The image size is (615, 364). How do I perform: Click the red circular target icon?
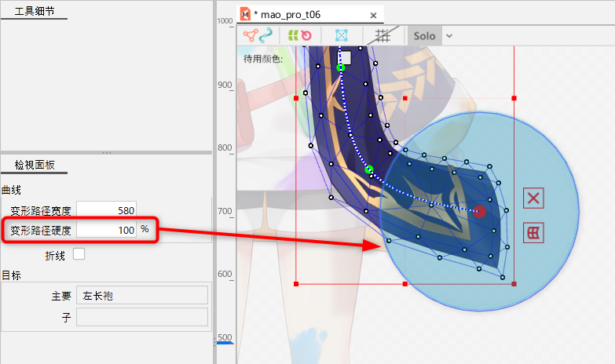[x=307, y=35]
